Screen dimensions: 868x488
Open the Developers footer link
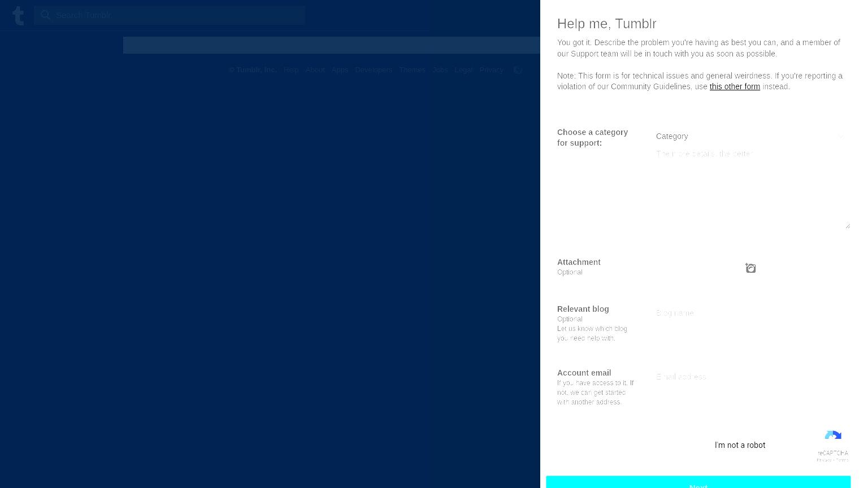(374, 70)
